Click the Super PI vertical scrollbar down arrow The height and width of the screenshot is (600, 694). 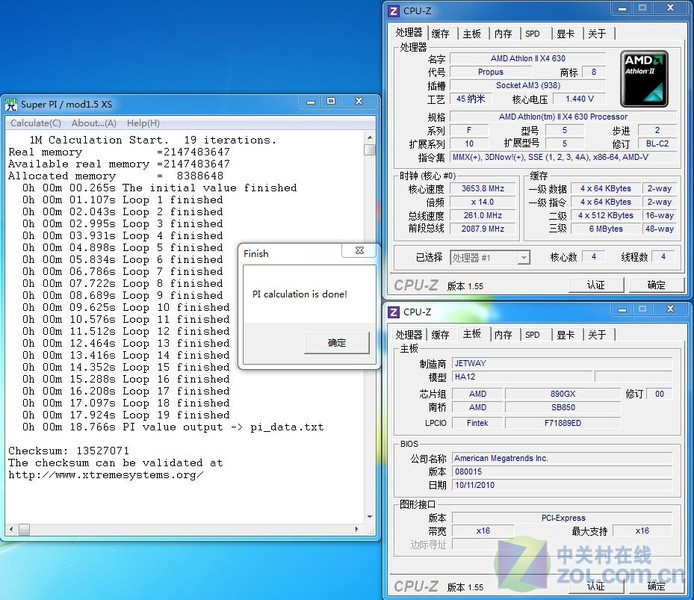tap(370, 516)
